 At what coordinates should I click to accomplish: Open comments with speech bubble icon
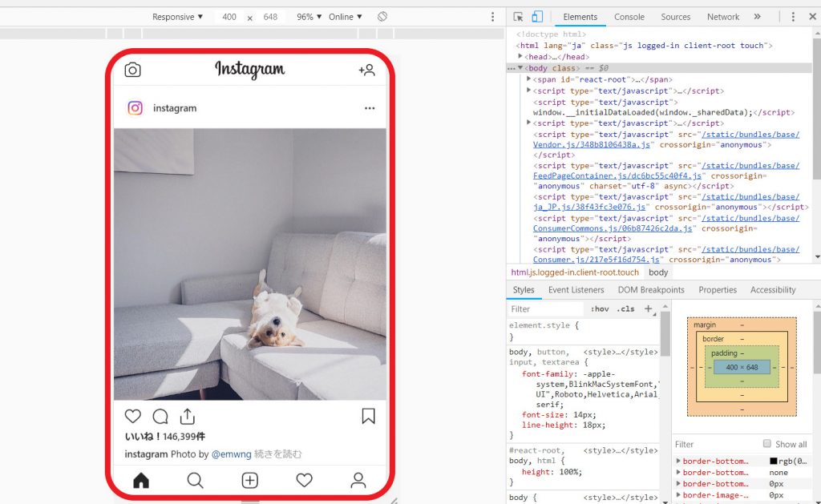click(x=160, y=416)
